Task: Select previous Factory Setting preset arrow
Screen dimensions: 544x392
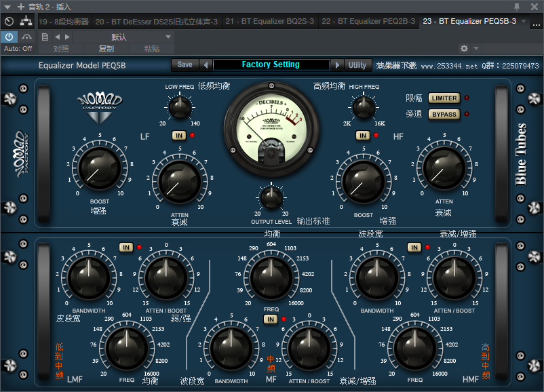Action: pos(206,65)
